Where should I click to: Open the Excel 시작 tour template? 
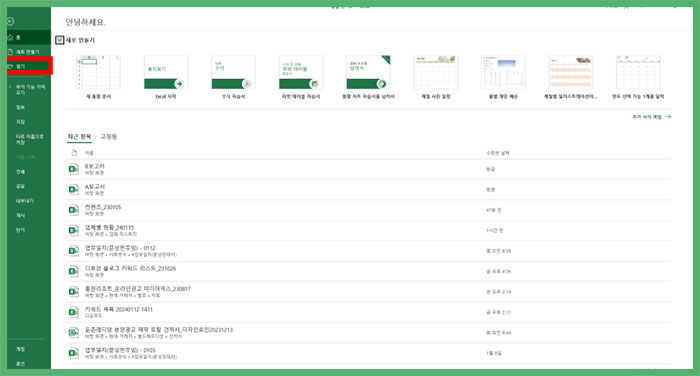click(166, 77)
